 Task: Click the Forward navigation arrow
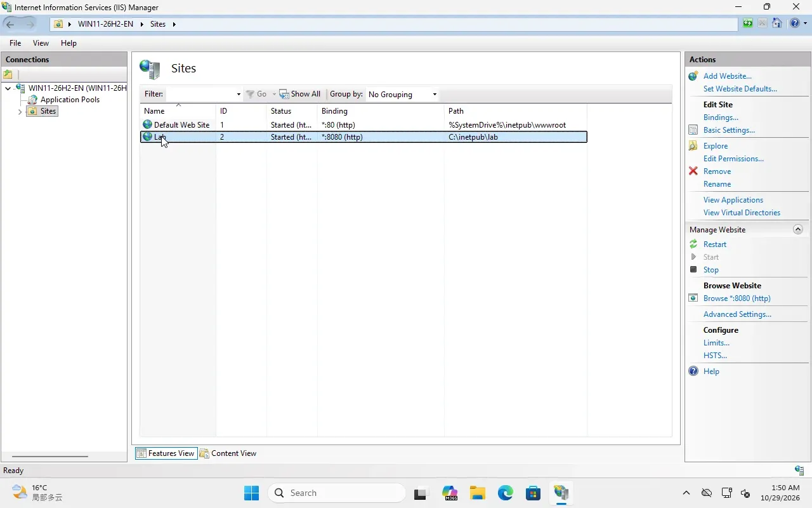[x=30, y=24]
